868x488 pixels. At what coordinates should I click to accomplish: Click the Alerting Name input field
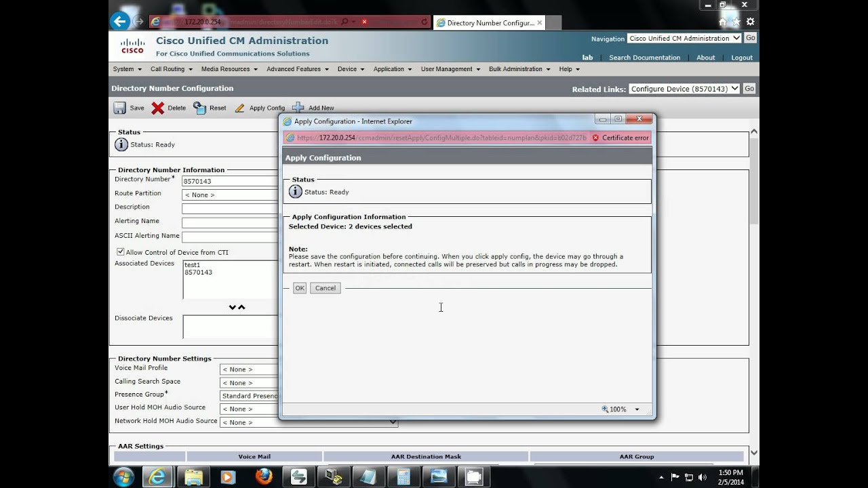[230, 223]
